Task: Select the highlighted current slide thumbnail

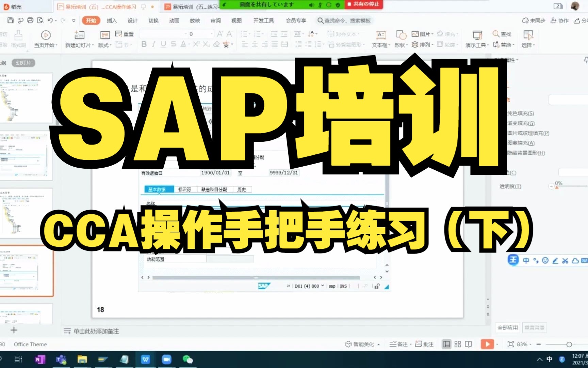Action: click(26, 271)
